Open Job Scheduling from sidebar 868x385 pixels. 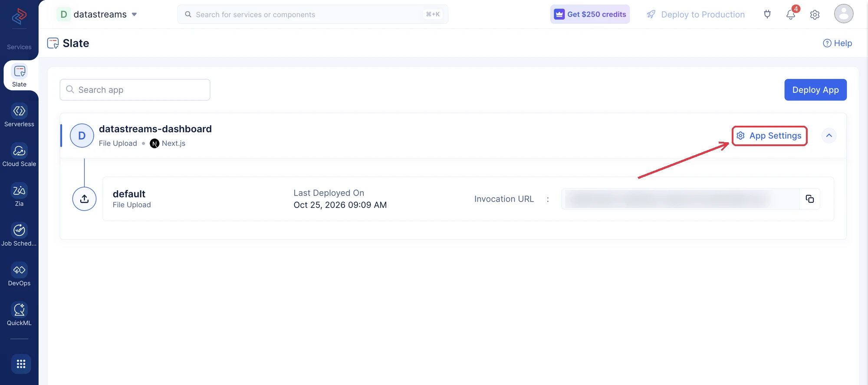coord(19,235)
